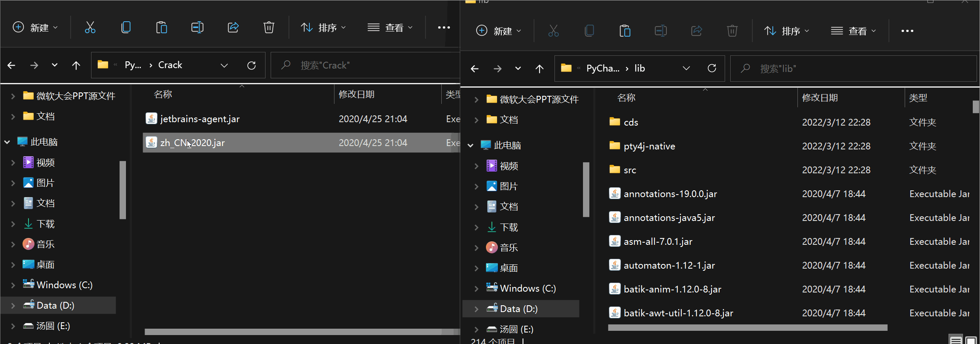980x344 pixels.
Task: Go back in the Crack window
Action: click(x=11, y=66)
